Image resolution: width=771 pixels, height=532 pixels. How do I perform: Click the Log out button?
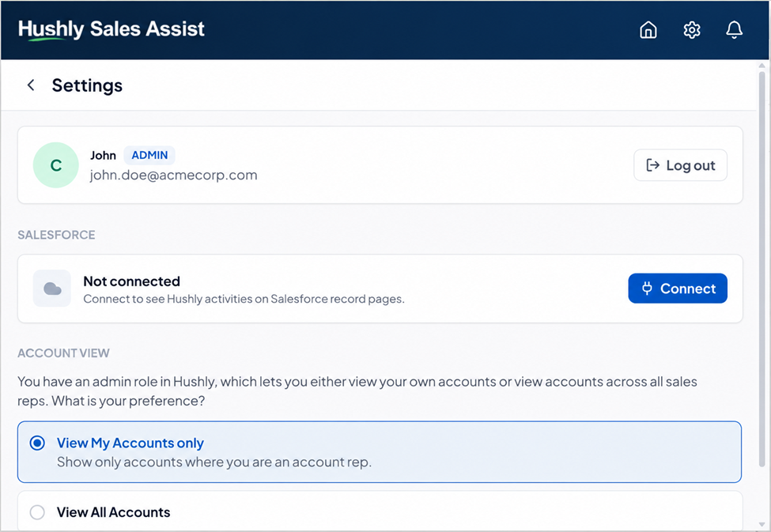pos(680,165)
